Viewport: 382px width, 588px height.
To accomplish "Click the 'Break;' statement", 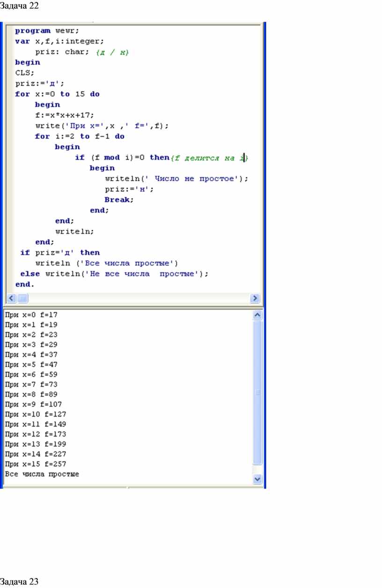I will 119,199.
